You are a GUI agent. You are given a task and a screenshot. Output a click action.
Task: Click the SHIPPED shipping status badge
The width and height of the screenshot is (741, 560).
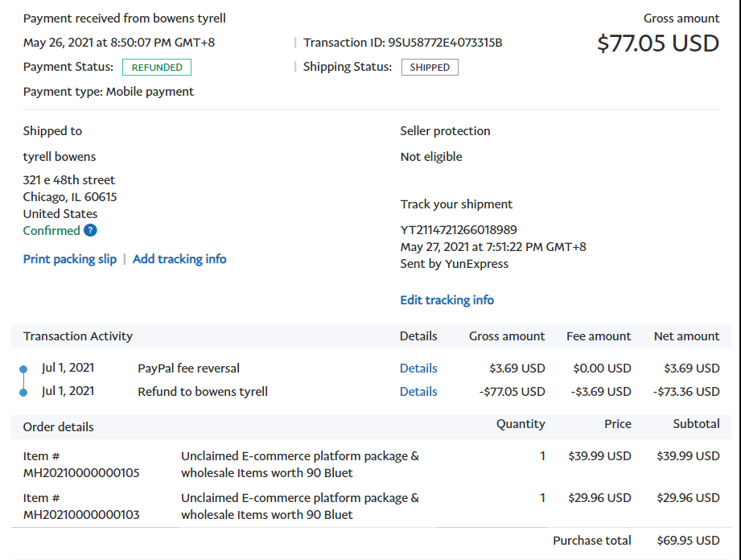click(x=430, y=68)
